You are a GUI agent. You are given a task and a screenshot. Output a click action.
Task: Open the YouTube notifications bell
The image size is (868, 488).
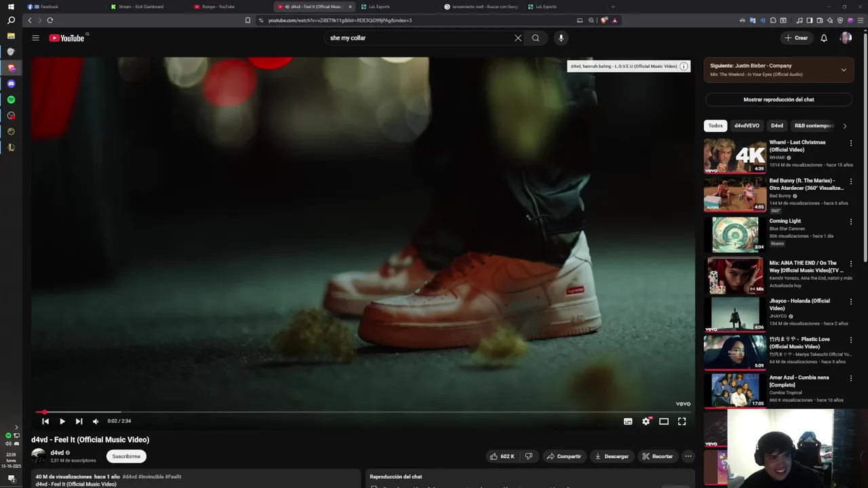click(824, 38)
